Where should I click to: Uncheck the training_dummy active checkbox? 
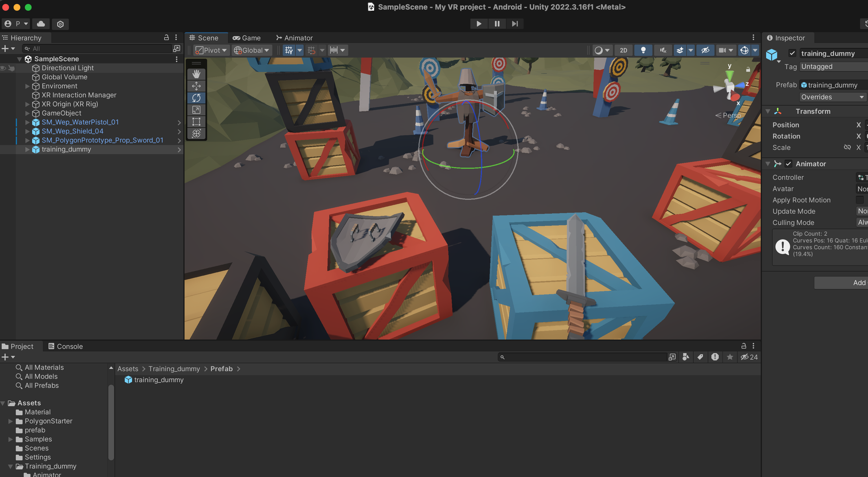[x=792, y=53]
